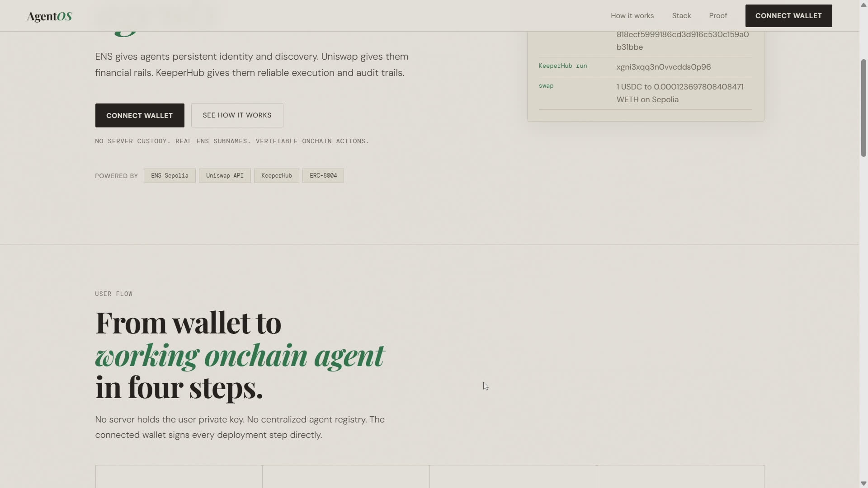The width and height of the screenshot is (868, 488).
Task: Click the swap label in the card
Action: click(x=546, y=86)
